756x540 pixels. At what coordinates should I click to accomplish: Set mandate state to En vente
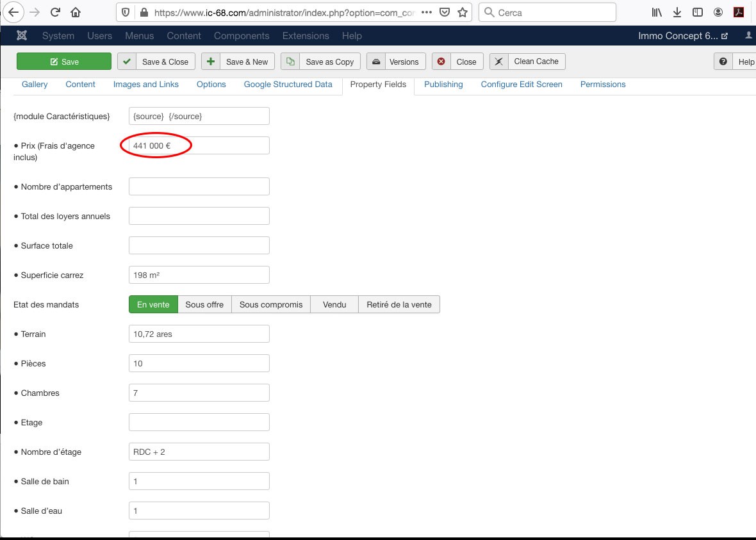(x=153, y=304)
